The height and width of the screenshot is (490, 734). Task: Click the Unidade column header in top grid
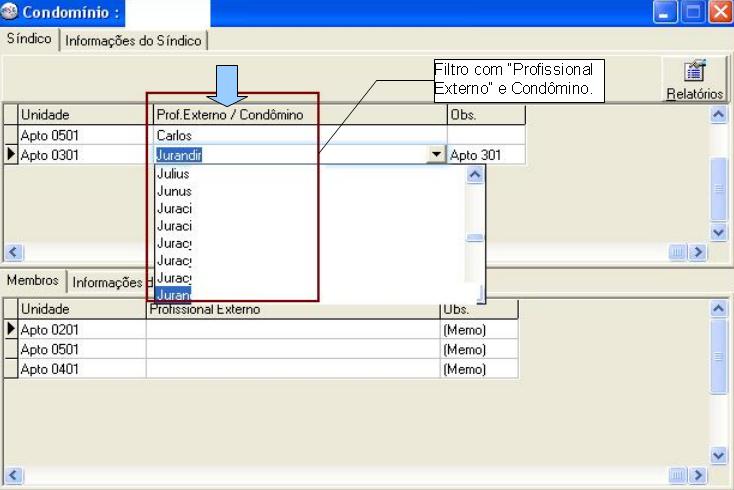pos(80,115)
